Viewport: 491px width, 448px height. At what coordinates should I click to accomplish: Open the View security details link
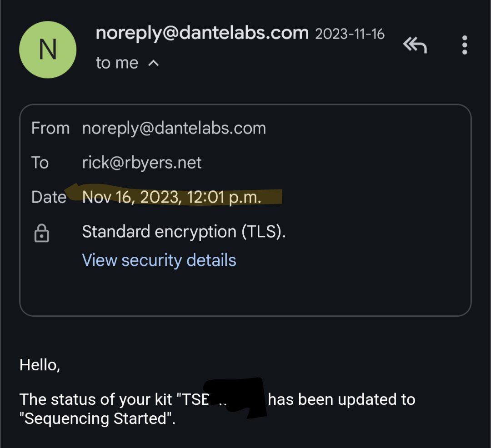pos(159,260)
